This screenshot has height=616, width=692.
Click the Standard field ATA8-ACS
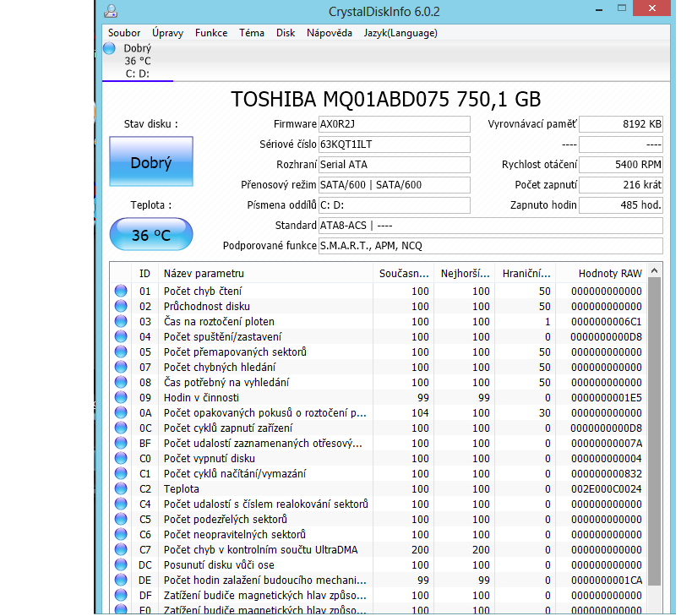coord(491,226)
